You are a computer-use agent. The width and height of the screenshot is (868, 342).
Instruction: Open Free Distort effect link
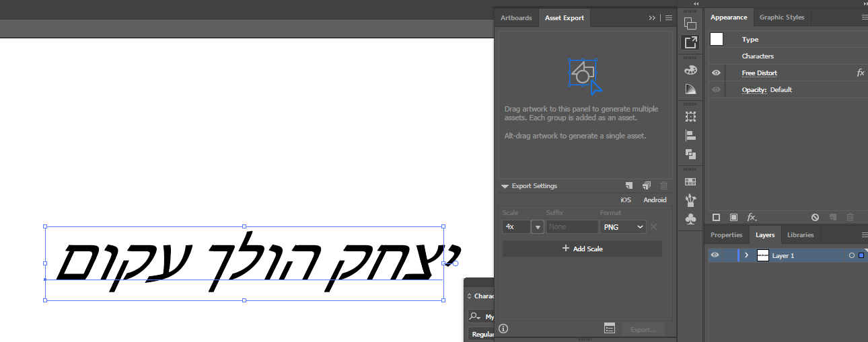(x=759, y=73)
